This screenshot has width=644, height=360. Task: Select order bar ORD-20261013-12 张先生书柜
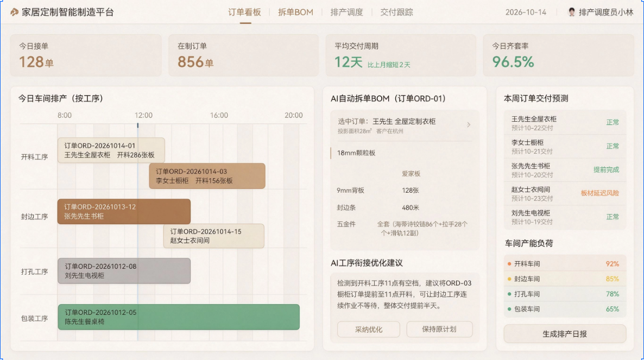[124, 211]
